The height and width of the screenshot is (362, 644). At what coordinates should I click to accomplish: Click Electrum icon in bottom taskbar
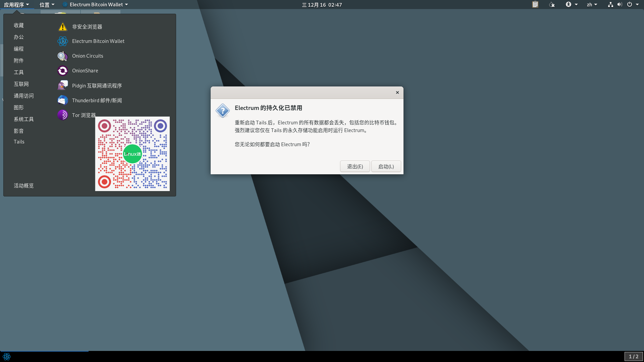click(7, 357)
